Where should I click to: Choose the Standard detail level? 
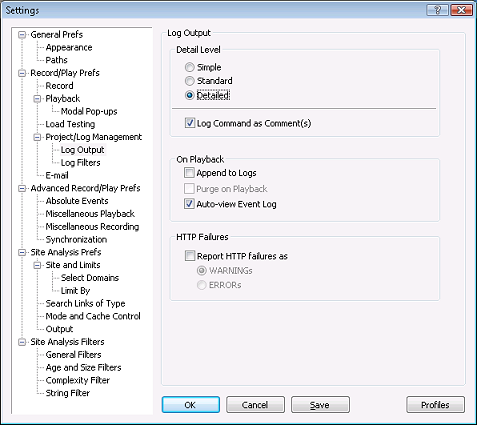point(190,81)
